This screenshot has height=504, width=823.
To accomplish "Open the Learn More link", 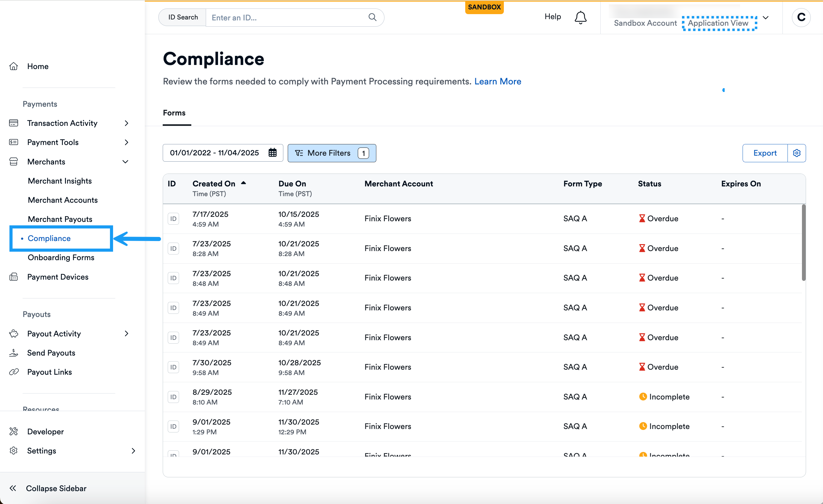I will (498, 81).
